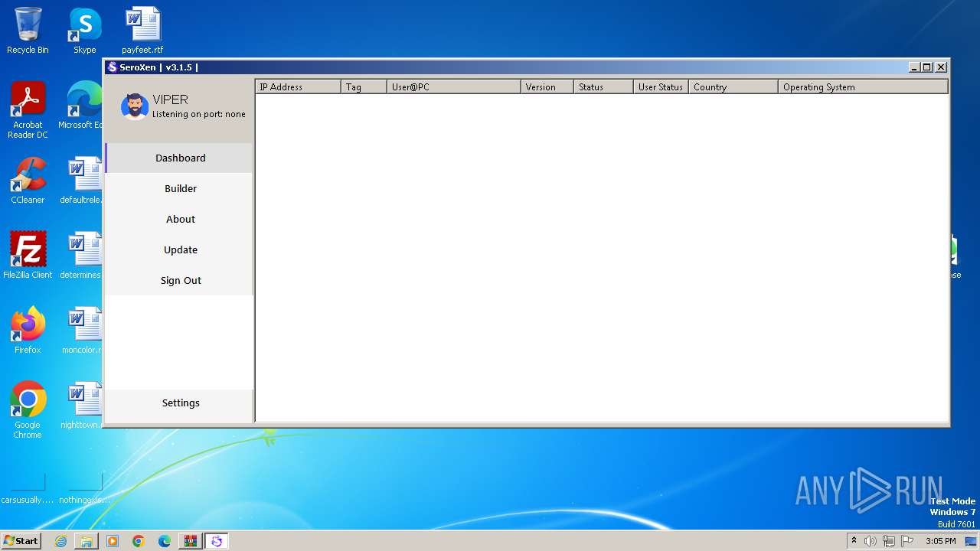Open the Dashboard section in SeroXen
Image resolution: width=980 pixels, height=551 pixels.
[179, 158]
